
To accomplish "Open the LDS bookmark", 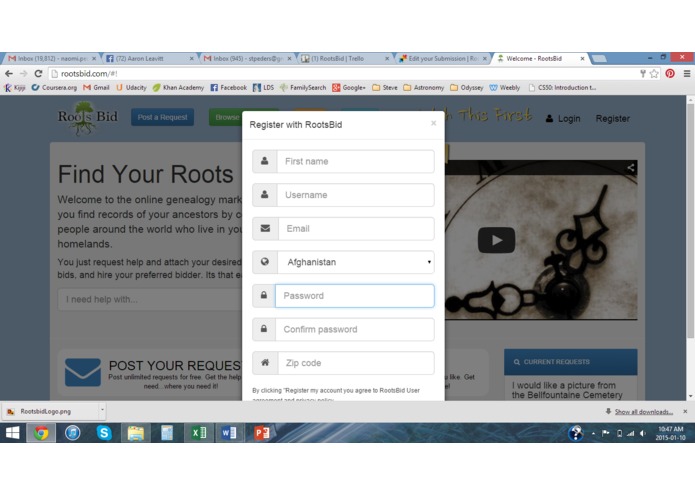I will click(263, 88).
